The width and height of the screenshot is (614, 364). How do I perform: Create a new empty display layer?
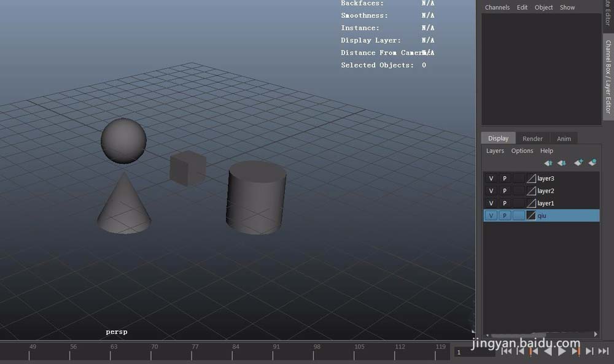pyautogui.click(x=578, y=163)
